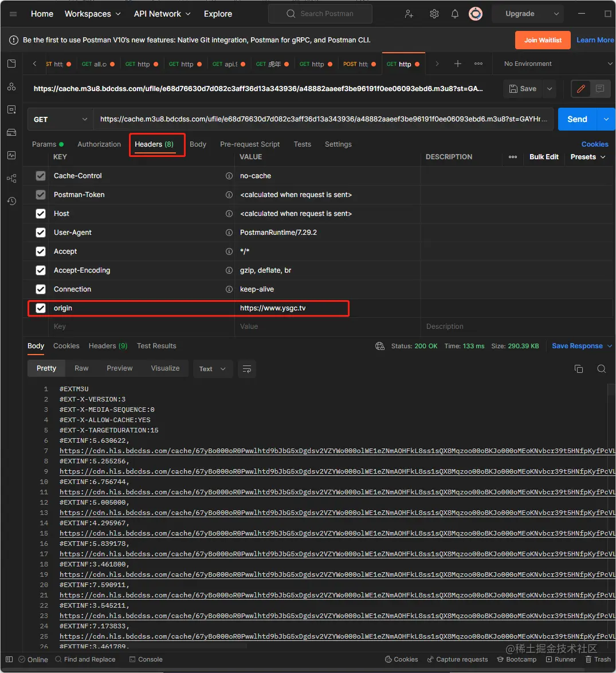Image resolution: width=616 pixels, height=673 pixels.
Task: Open the Environments sidebar icon
Action: pos(11,109)
